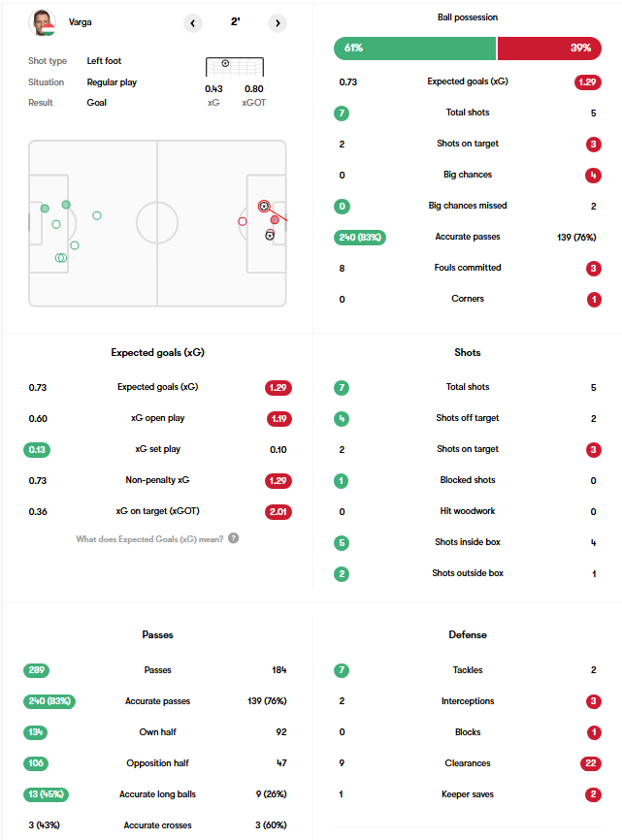Select the green shot marker outside the left box
Viewport: 622px width, 840px height.
pos(97,215)
